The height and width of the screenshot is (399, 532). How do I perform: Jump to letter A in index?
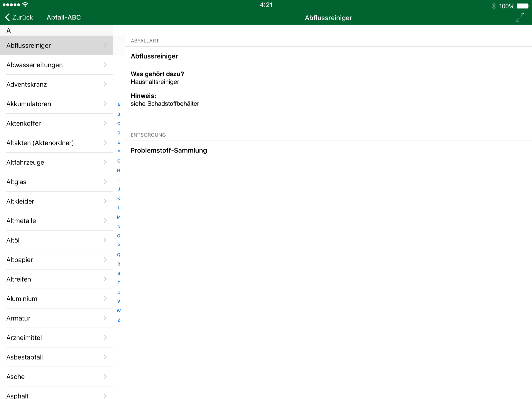click(119, 105)
